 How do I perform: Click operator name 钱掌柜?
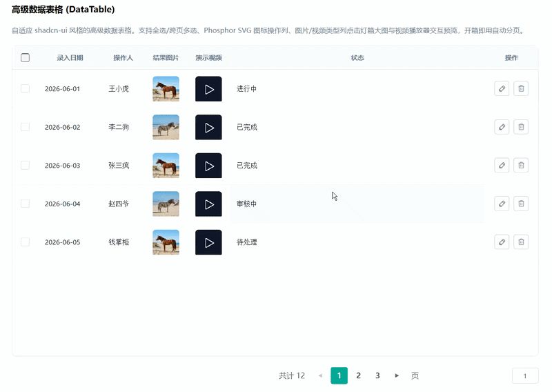click(119, 242)
